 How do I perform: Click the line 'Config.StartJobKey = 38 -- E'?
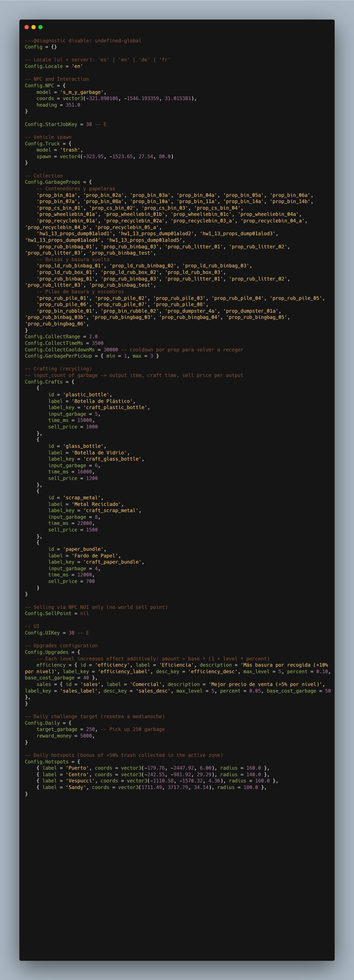coord(66,124)
